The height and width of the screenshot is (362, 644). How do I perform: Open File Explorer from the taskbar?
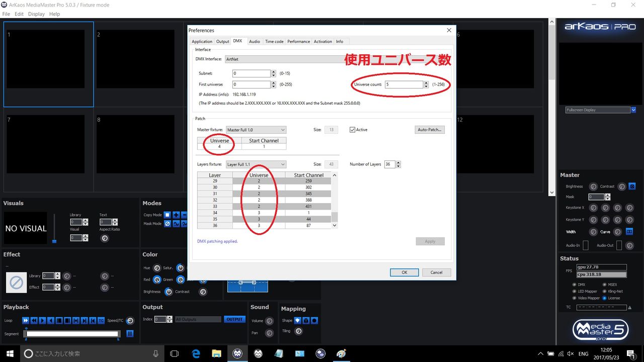point(216,353)
